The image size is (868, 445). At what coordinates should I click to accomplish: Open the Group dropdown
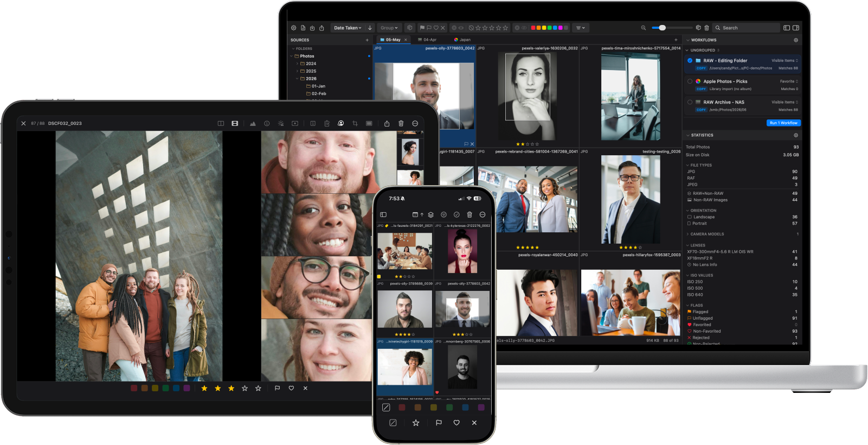[389, 28]
